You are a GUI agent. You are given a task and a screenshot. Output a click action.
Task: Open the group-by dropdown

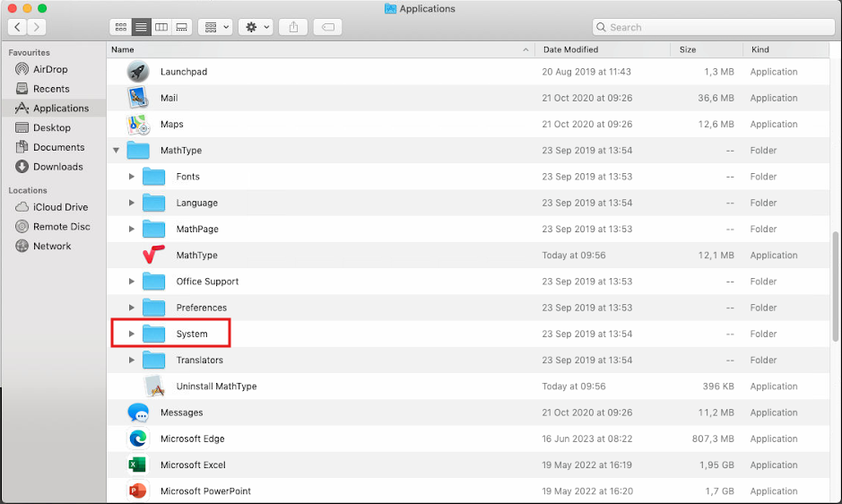[x=215, y=27]
